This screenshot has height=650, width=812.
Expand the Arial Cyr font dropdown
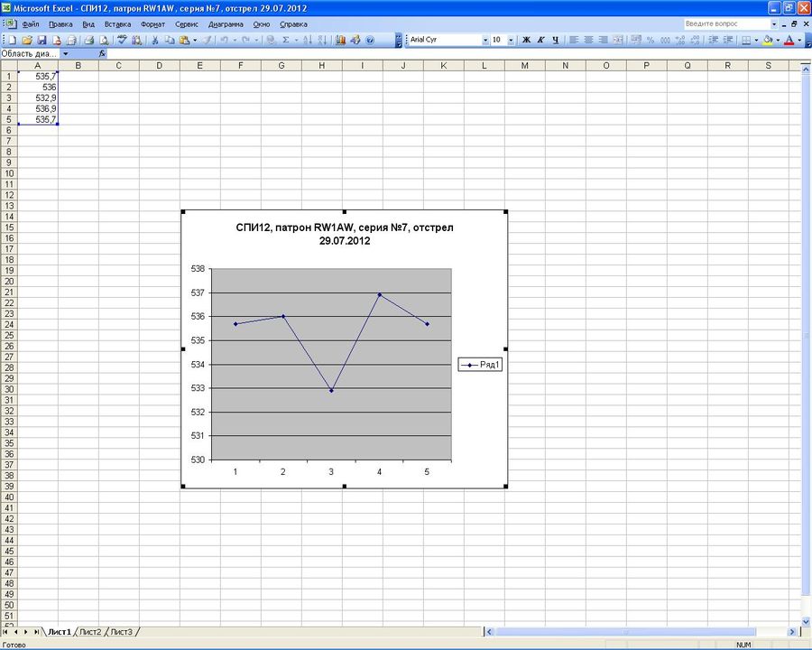click(x=484, y=41)
